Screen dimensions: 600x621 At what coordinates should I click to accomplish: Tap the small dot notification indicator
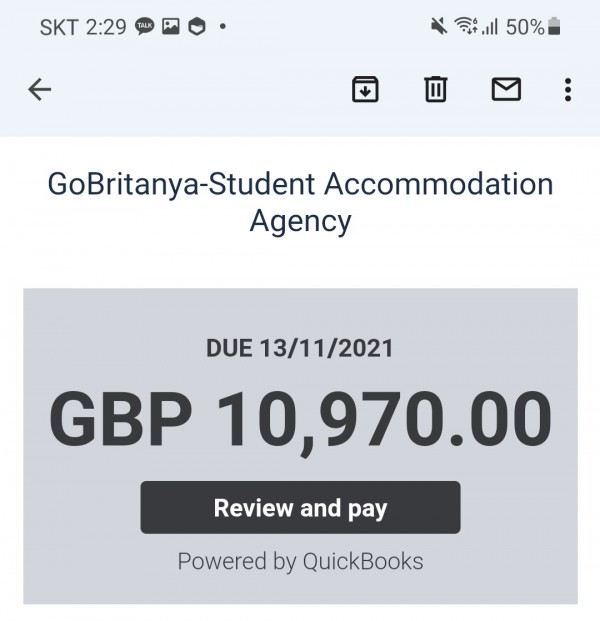[222, 27]
